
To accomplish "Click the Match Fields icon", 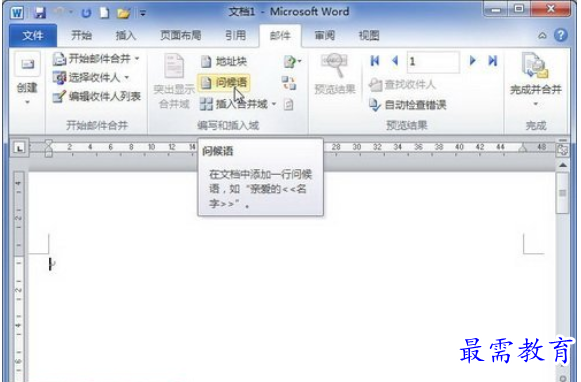I will [289, 83].
